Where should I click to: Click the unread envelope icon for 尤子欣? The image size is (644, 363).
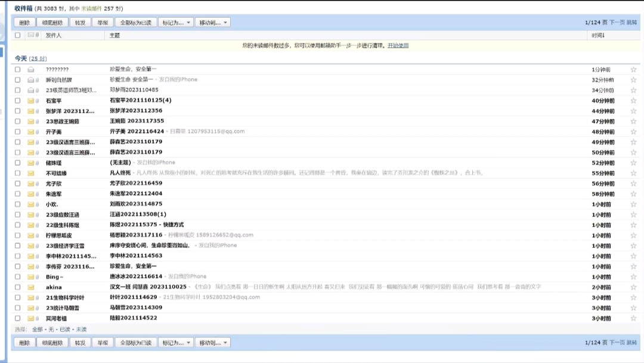pos(31,184)
